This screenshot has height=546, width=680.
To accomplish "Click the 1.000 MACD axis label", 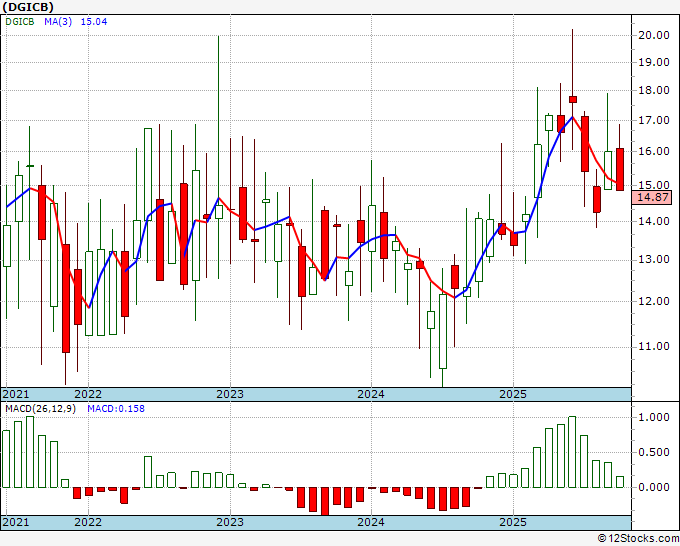I will (x=654, y=417).
